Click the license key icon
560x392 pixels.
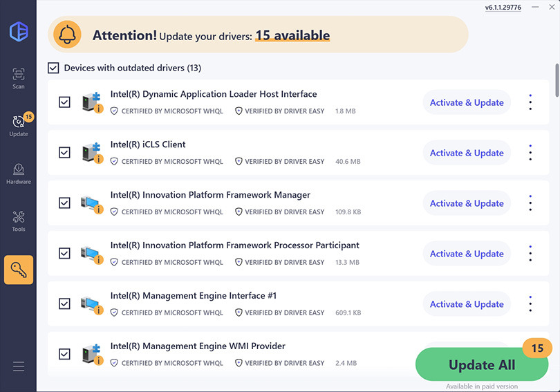[x=19, y=270]
